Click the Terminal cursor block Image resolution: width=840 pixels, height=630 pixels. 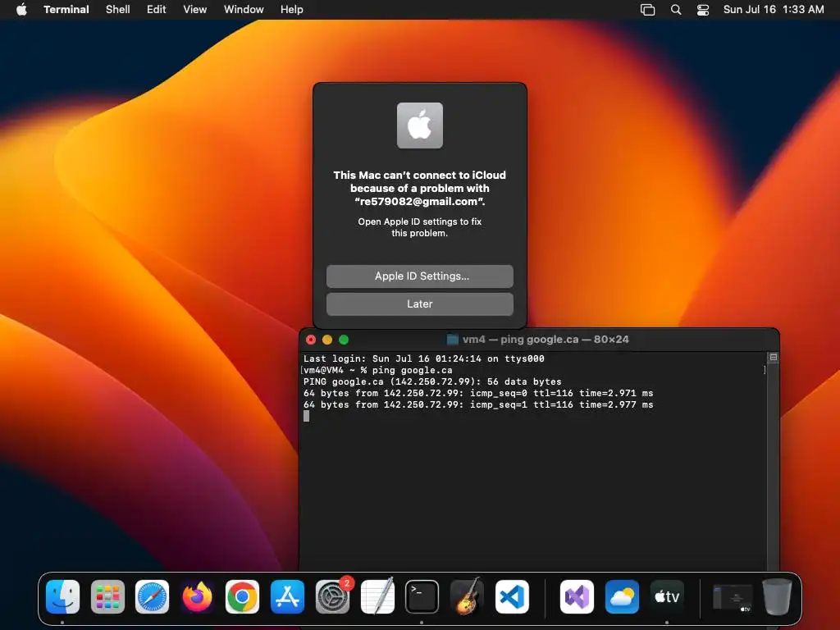tap(307, 416)
